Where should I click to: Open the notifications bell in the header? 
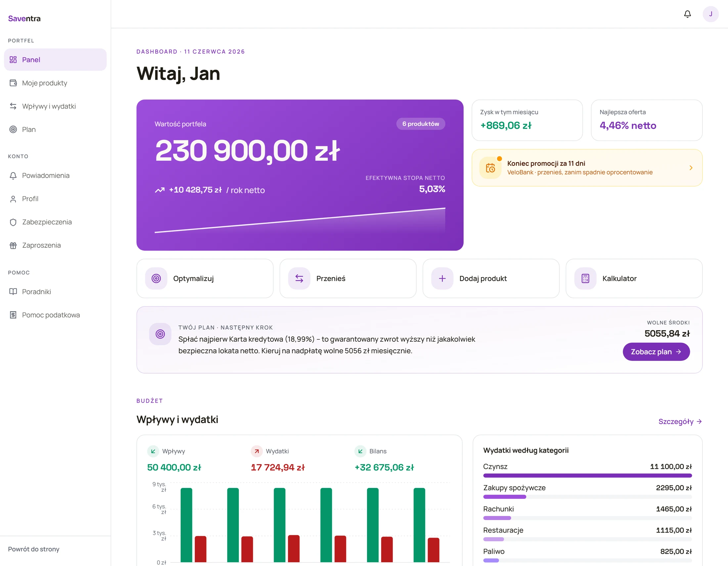click(687, 14)
